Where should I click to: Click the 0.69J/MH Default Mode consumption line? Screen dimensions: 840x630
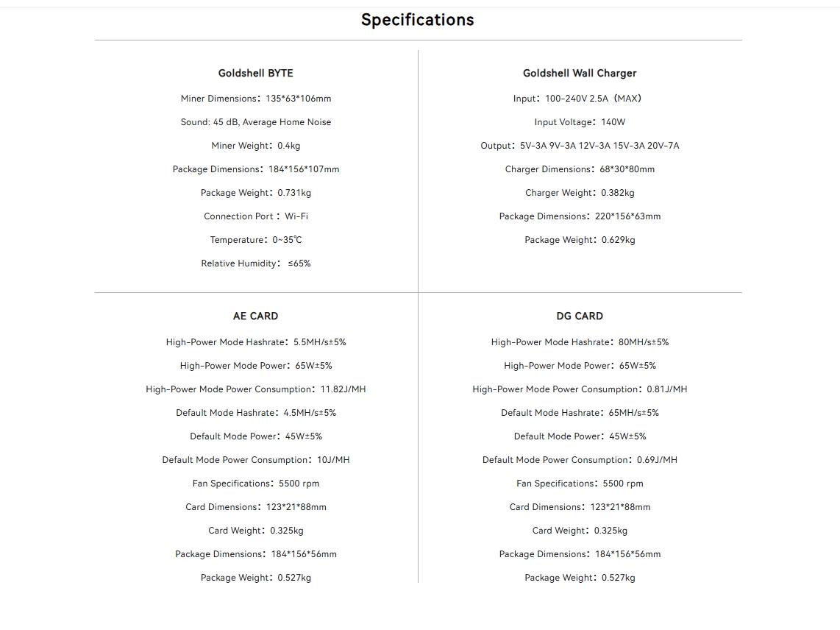[580, 460]
